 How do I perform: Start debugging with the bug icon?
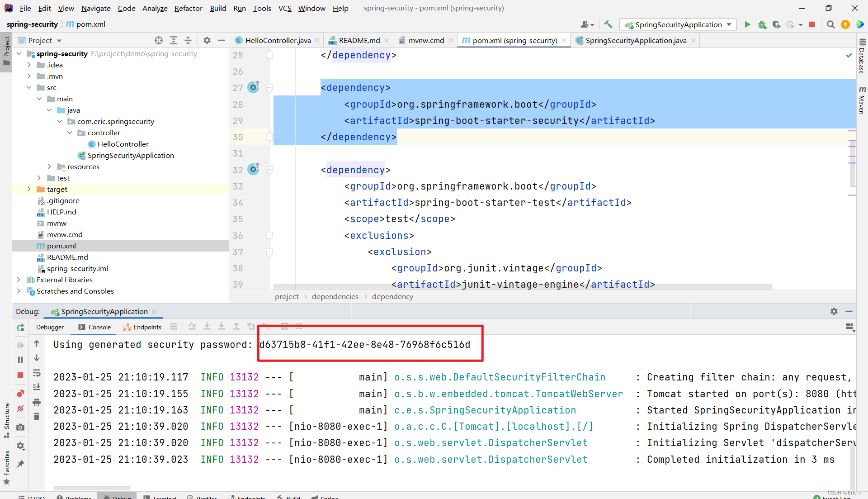762,24
